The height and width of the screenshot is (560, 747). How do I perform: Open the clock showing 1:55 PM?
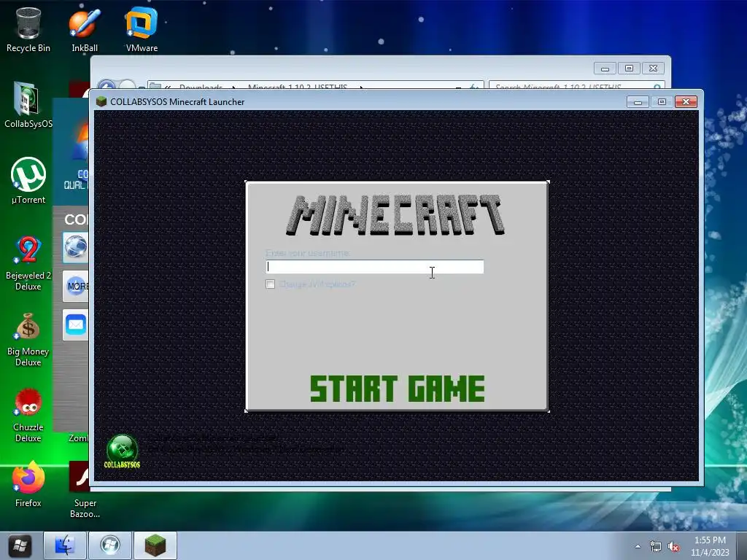click(x=710, y=546)
